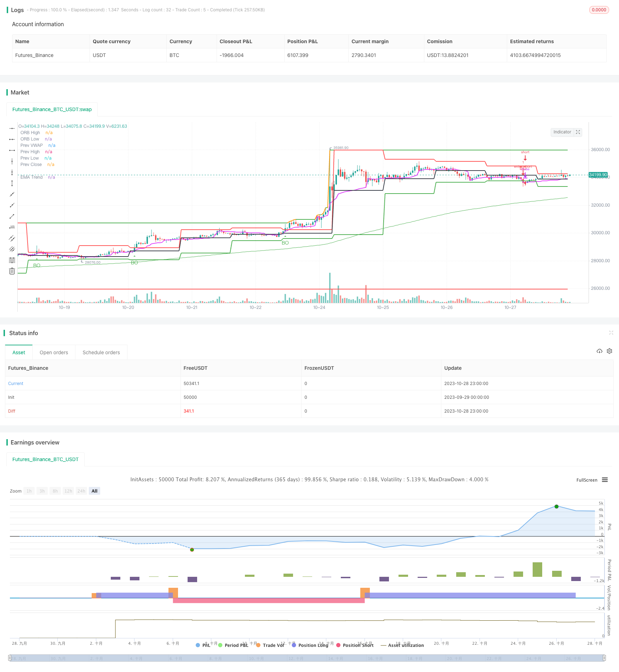Click the right handle of the range navigator
Viewport: 619px width, 672px height.
604,658
